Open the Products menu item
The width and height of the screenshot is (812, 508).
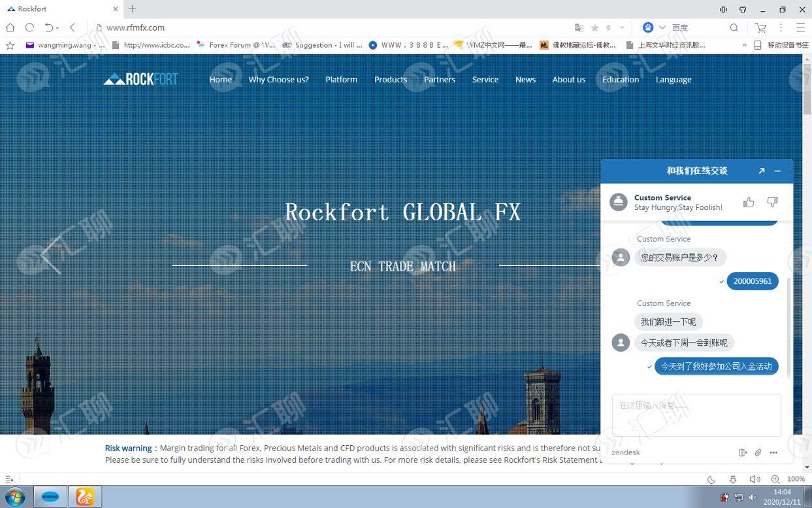tap(391, 80)
